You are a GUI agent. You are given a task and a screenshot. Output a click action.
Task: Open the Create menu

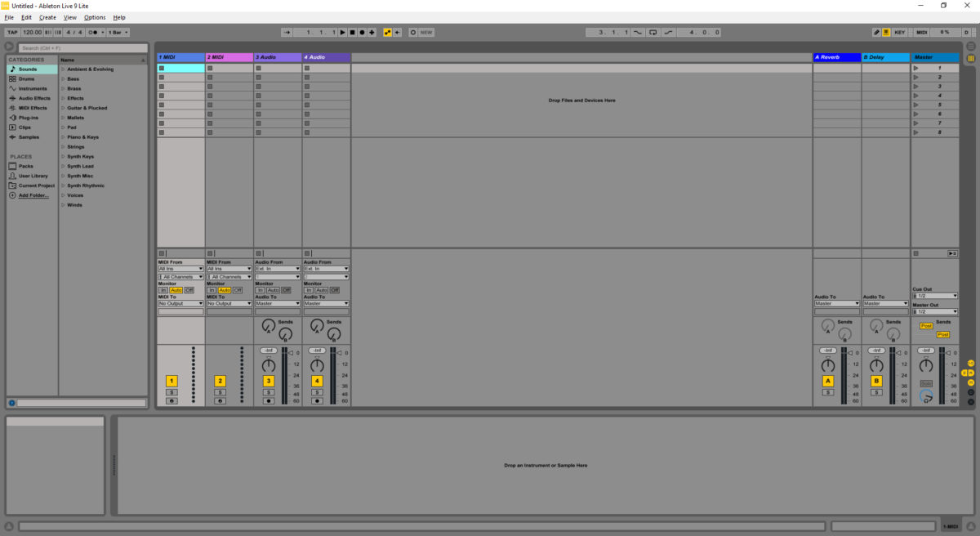click(x=47, y=17)
